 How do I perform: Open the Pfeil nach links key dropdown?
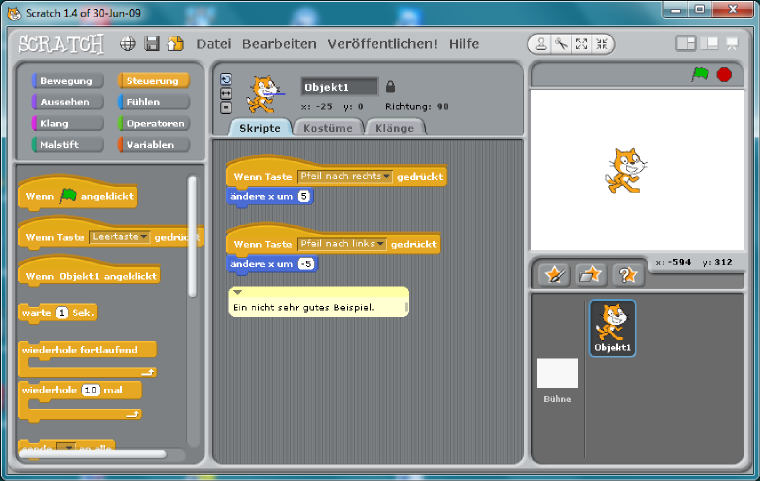[x=342, y=244]
